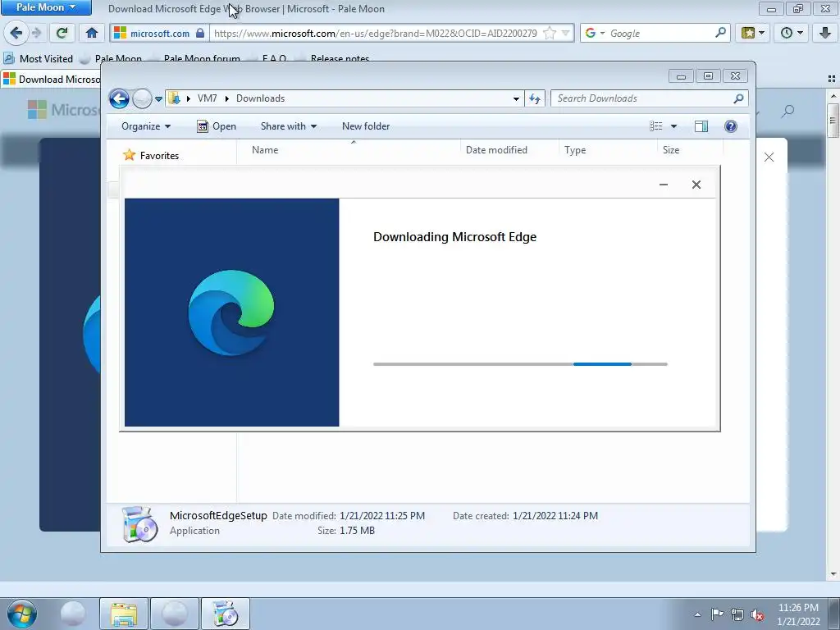Screen dimensions: 840x630
Task: Open the Pale Moon downloads button
Action: pyautogui.click(x=825, y=33)
